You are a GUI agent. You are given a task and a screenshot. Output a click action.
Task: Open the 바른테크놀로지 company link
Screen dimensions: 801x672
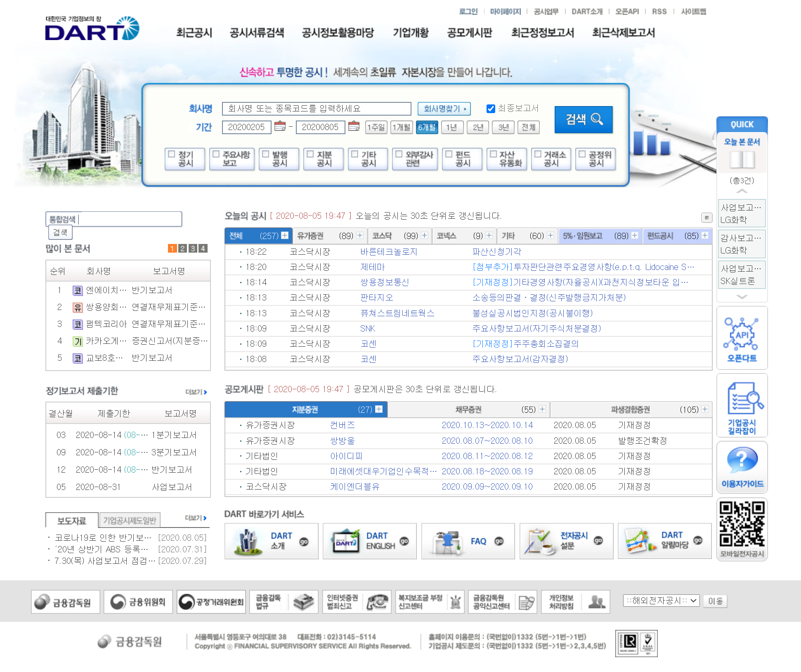388,251
